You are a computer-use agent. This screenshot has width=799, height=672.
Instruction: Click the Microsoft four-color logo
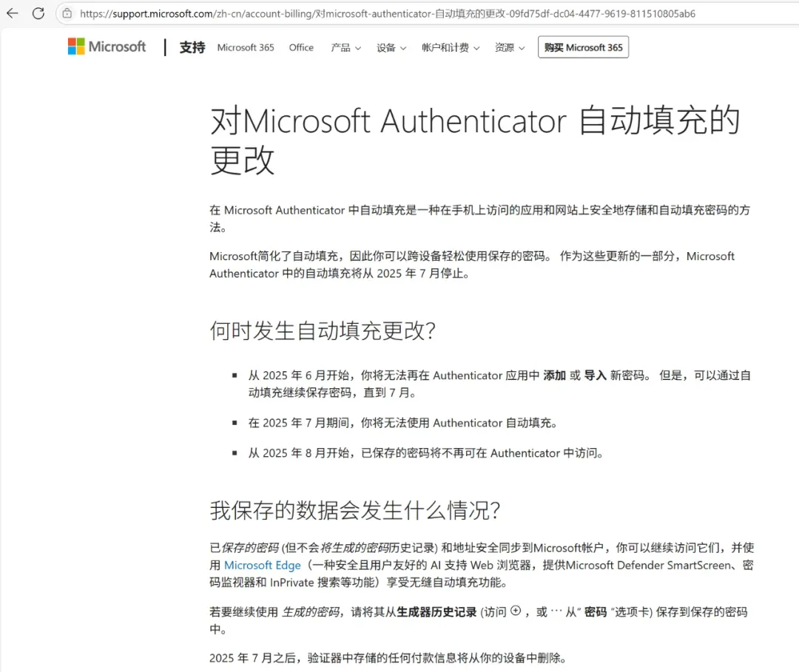pos(76,47)
